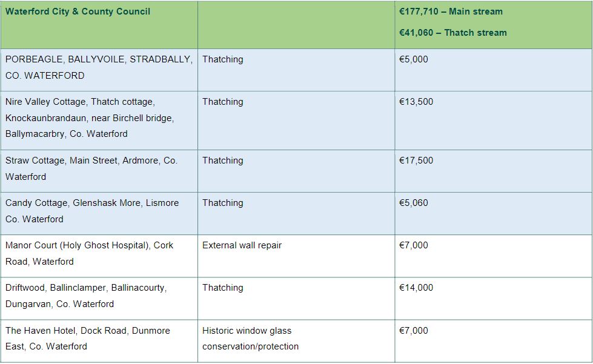This screenshot has width=593, height=364.
Task: Click the €7,000 amount for Haven Hotel
Action: pyautogui.click(x=413, y=331)
